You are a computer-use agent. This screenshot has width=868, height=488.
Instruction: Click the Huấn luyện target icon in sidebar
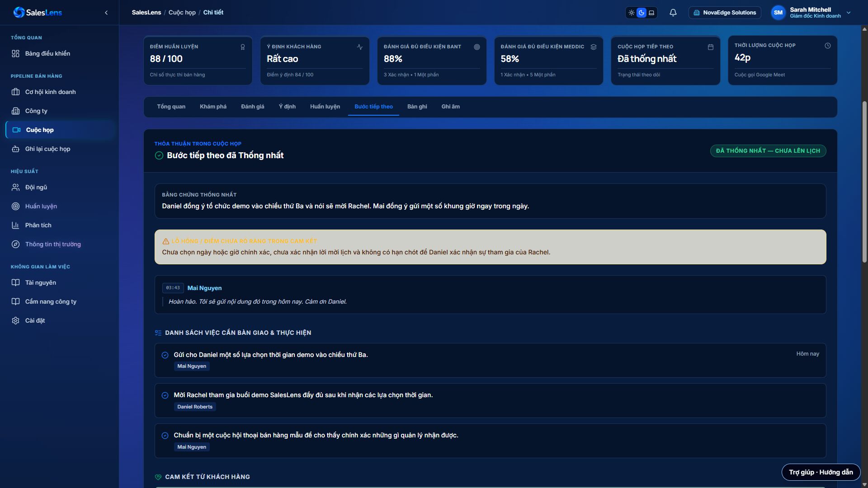[x=15, y=206]
